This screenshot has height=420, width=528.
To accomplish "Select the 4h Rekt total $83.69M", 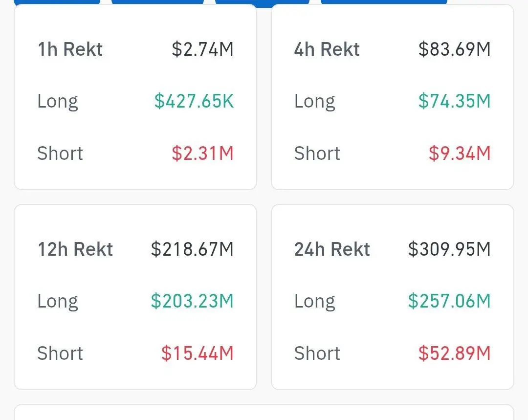I will (x=454, y=49).
